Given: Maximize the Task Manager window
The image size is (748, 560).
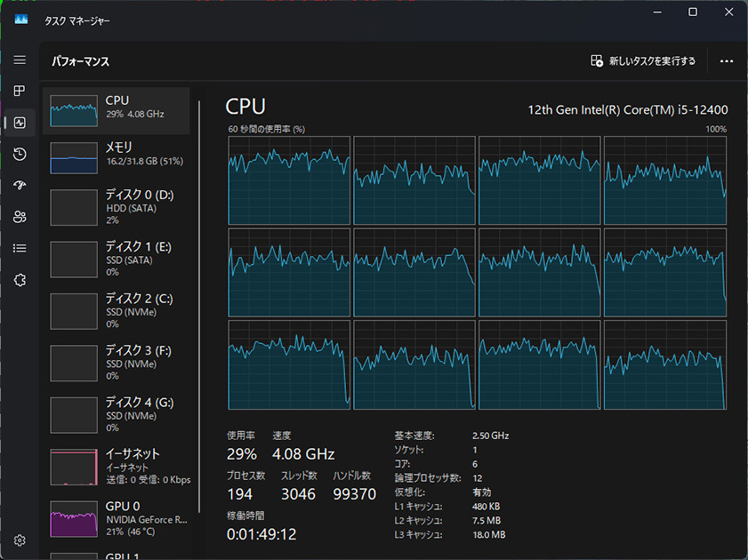Looking at the screenshot, I should [693, 12].
